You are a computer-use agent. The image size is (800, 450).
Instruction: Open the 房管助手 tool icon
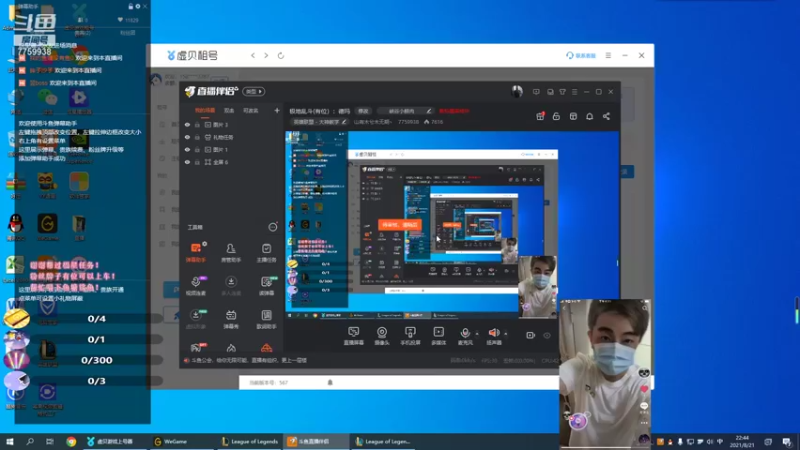click(x=231, y=252)
